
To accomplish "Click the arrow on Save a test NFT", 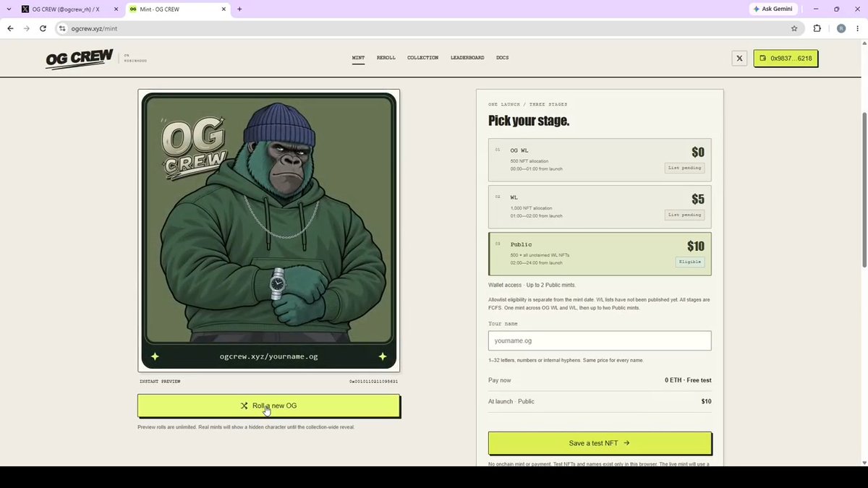I will coord(626,443).
